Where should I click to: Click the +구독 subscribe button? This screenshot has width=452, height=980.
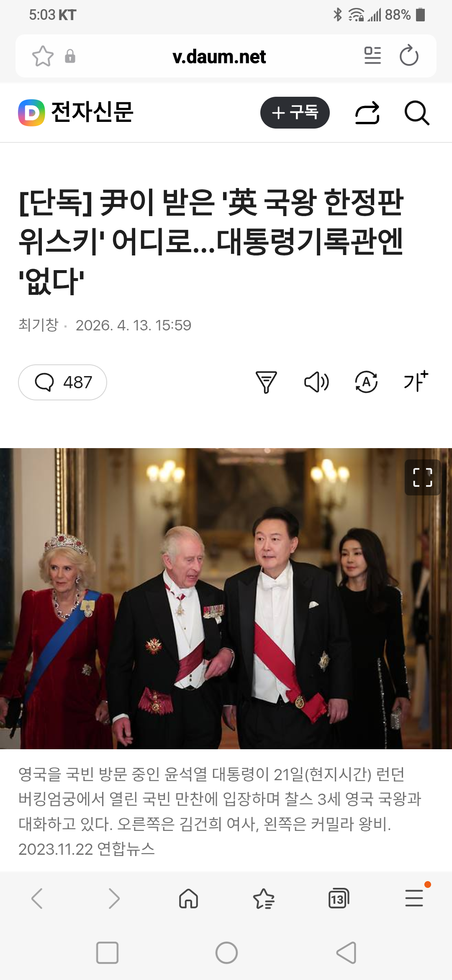click(x=295, y=113)
